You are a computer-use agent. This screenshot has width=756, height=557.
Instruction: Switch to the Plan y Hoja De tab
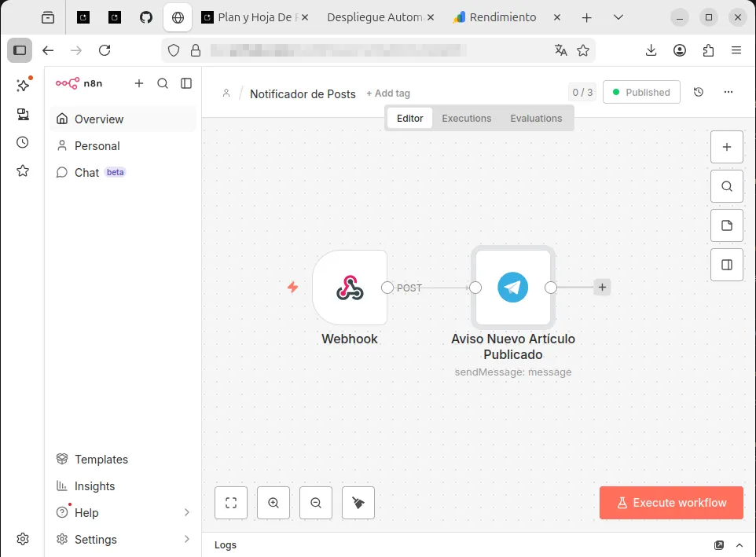click(255, 17)
